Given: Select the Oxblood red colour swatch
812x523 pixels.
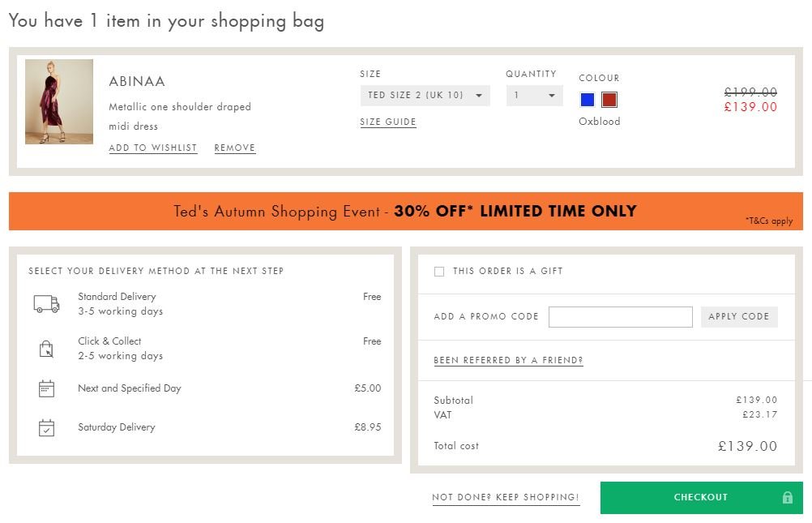Looking at the screenshot, I should click(x=609, y=100).
